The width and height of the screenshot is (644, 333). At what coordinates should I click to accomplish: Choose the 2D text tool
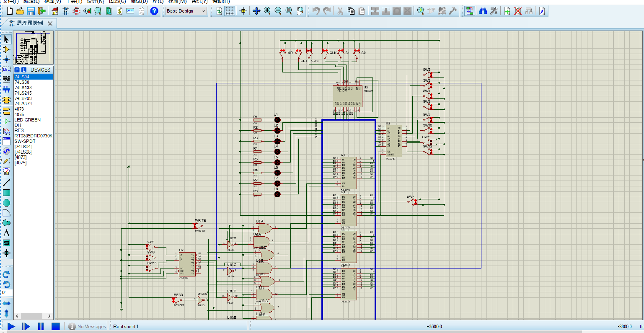coord(6,233)
